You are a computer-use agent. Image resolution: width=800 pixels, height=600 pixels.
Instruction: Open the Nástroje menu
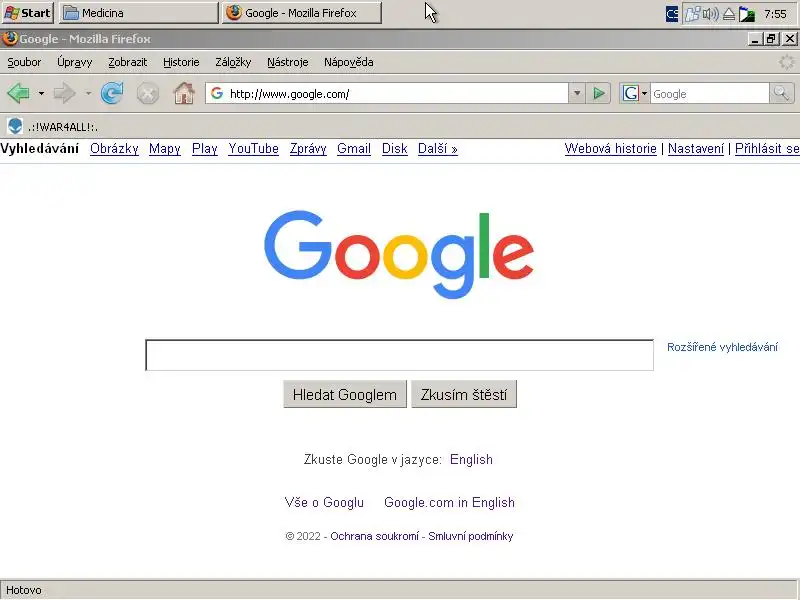click(x=288, y=62)
